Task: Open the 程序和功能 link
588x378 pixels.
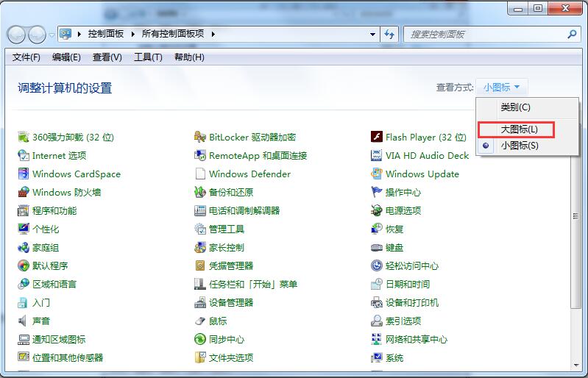Action: [x=54, y=211]
